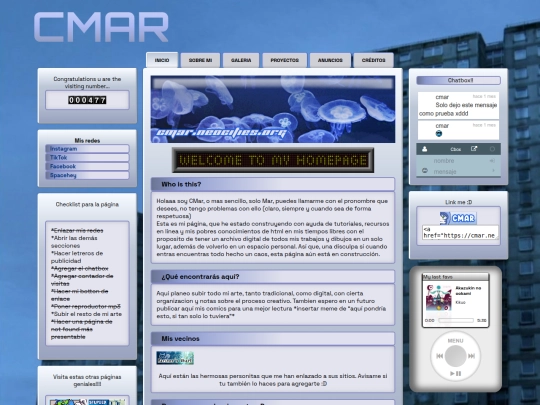Click the CMAR site logo
This screenshot has height=405, width=540.
tap(101, 27)
